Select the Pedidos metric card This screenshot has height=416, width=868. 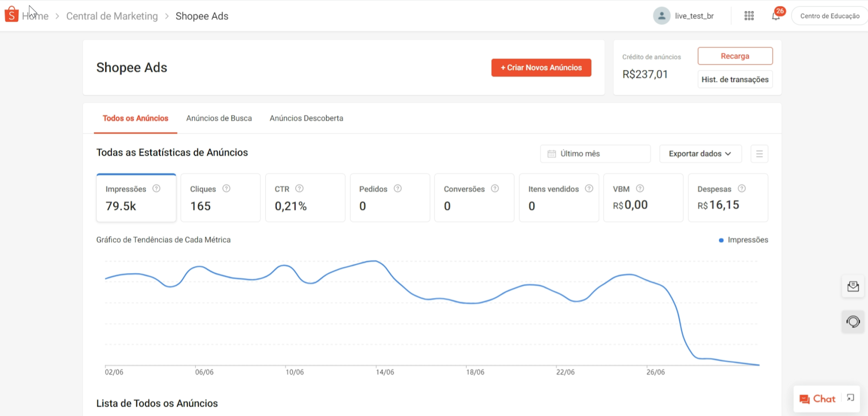click(x=390, y=198)
